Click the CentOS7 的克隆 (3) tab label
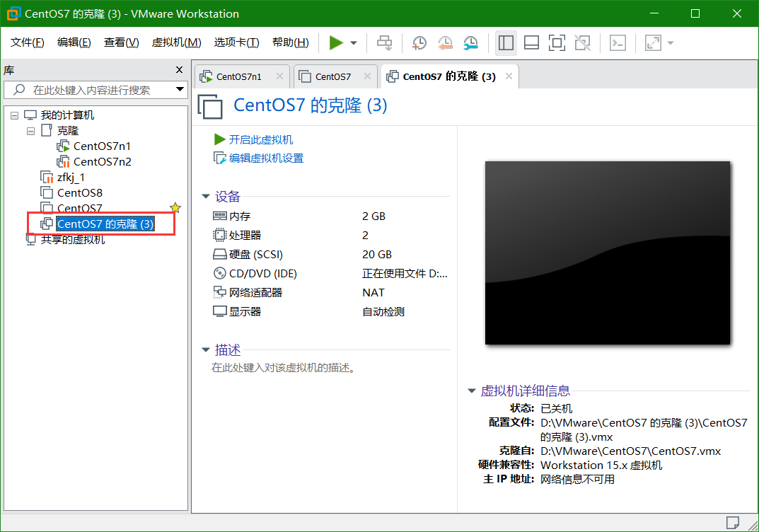 [x=449, y=76]
